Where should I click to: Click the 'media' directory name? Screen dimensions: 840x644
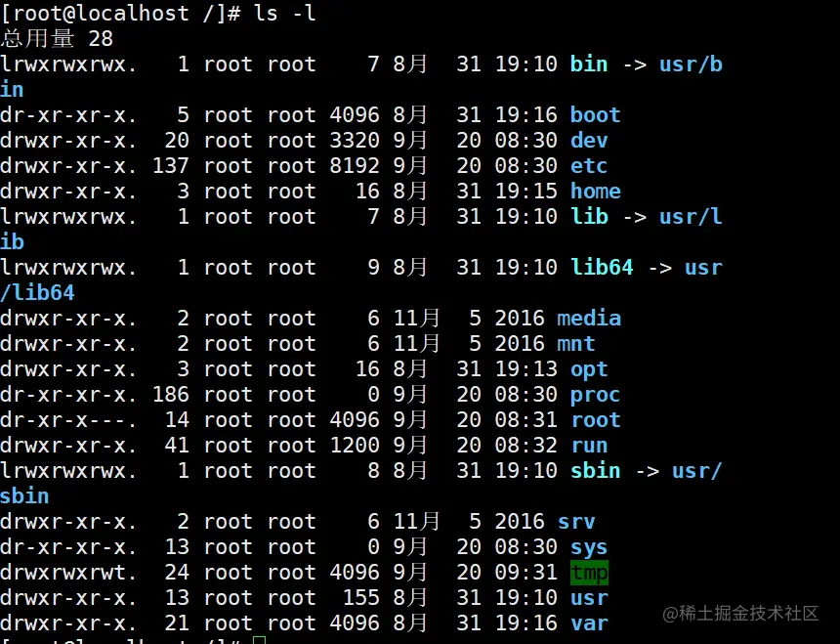[x=589, y=319]
